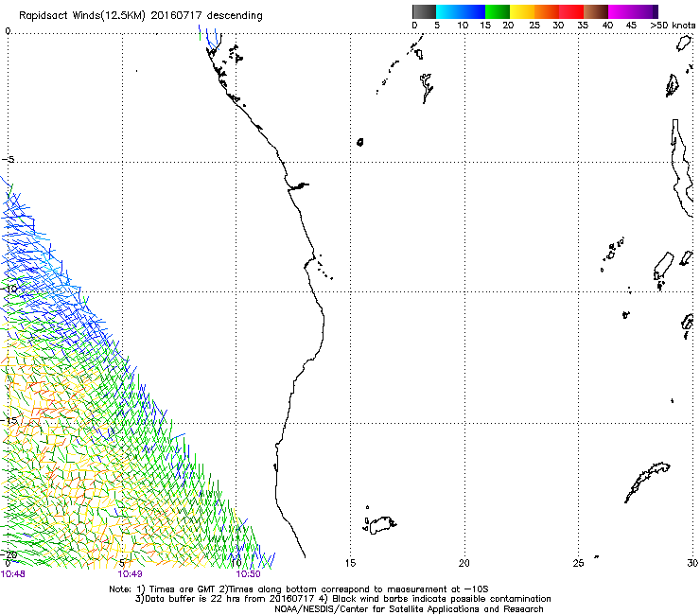The width and height of the screenshot is (700, 615).
Task: Click the '15' longitude label on bottom axis
Action: pos(350,563)
